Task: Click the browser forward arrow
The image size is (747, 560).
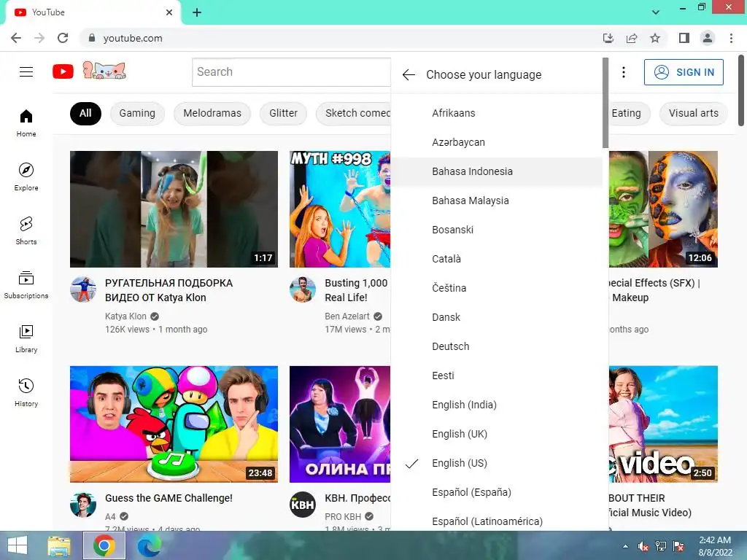Action: (39, 38)
